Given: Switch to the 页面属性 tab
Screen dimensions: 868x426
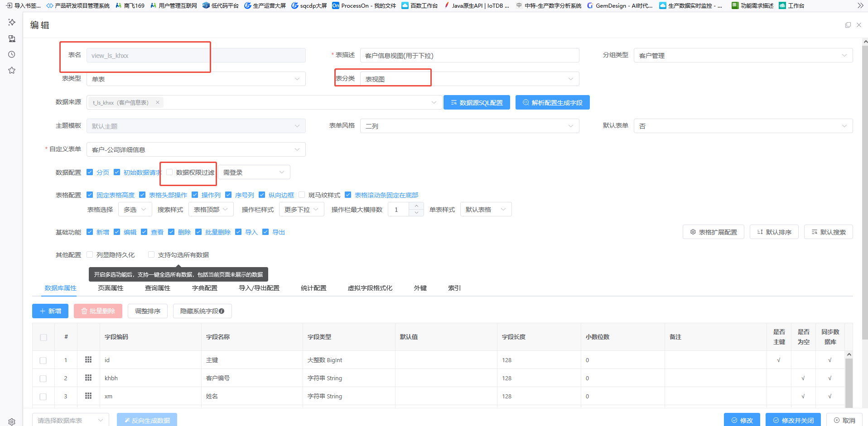Looking at the screenshot, I should click(x=111, y=288).
